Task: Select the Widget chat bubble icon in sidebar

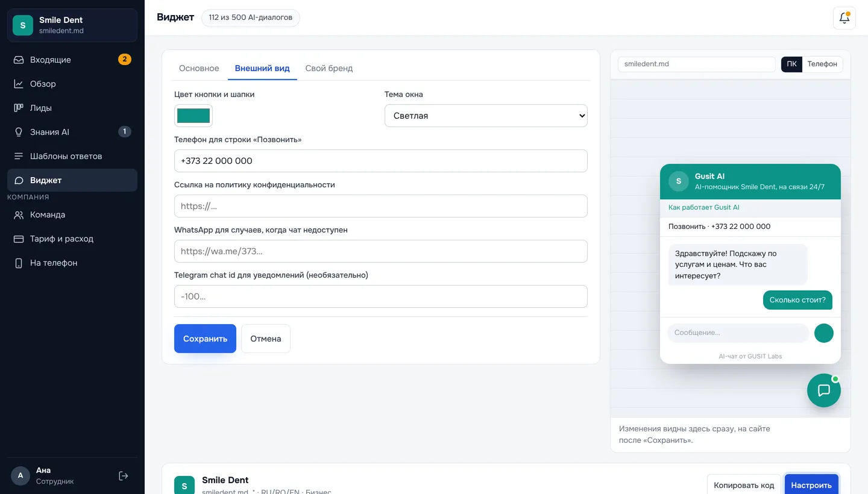Action: point(19,180)
